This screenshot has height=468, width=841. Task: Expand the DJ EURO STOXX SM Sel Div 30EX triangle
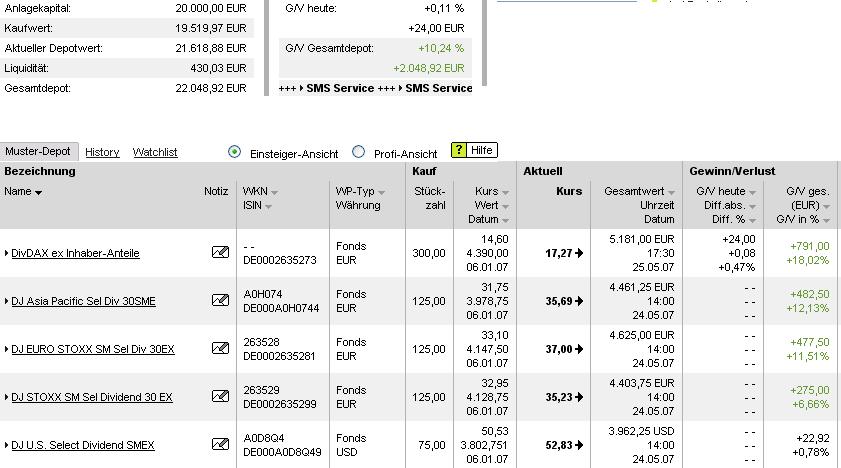tap(6, 349)
